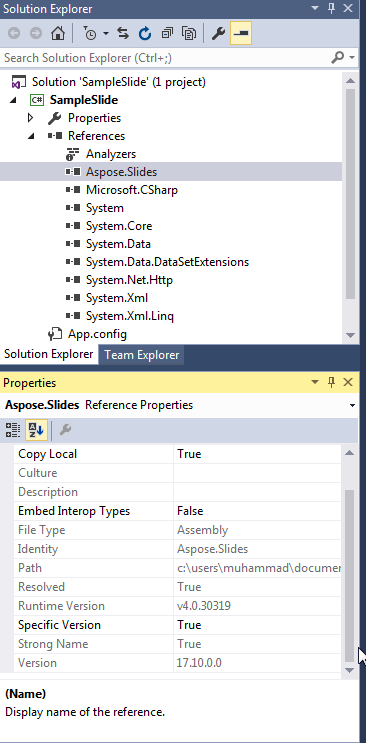Toggle Alphabetical sort in Properties window
This screenshot has width=366, height=743.
[x=36, y=430]
